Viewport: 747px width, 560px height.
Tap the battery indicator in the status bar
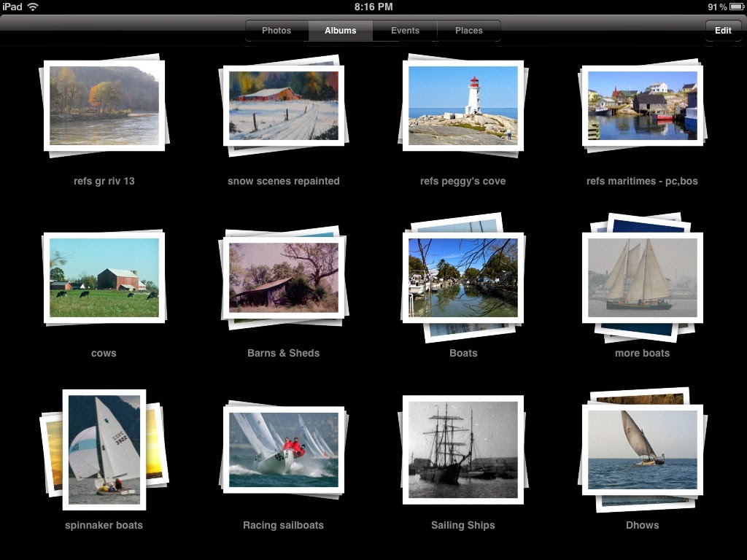pyautogui.click(x=729, y=6)
